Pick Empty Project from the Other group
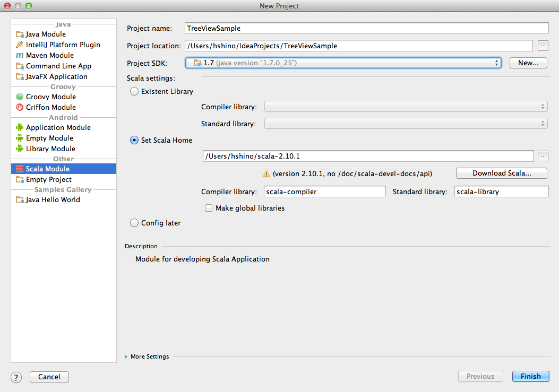The width and height of the screenshot is (559, 392). pyautogui.click(x=64, y=180)
